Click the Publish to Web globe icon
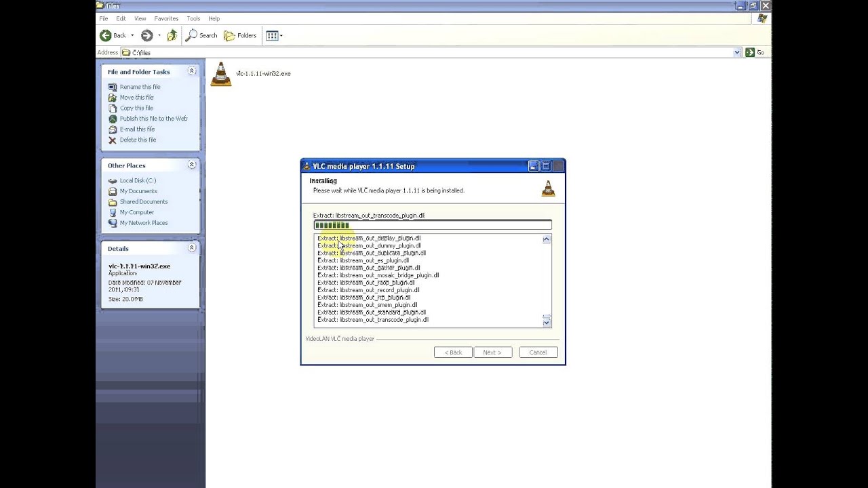Screen dimensions: 868x488 (x=113, y=119)
